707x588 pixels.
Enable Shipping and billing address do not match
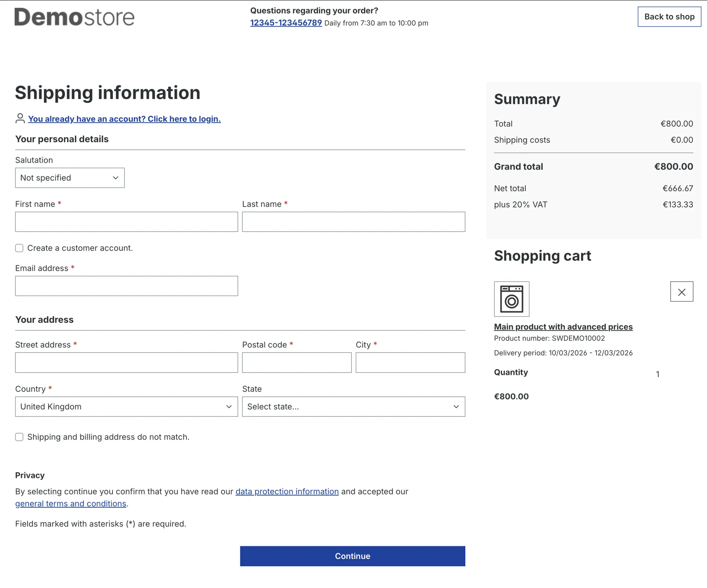pyautogui.click(x=19, y=437)
